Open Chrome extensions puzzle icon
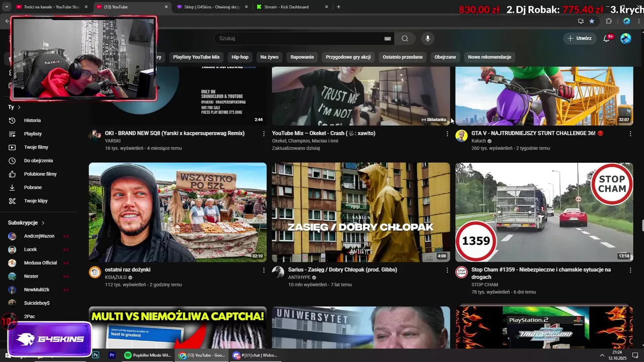This screenshot has width=644, height=362. click(x=609, y=21)
